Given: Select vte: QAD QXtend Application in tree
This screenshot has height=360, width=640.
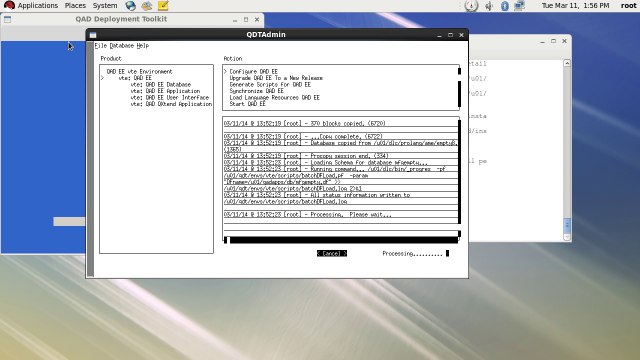Looking at the screenshot, I should click(171, 104).
